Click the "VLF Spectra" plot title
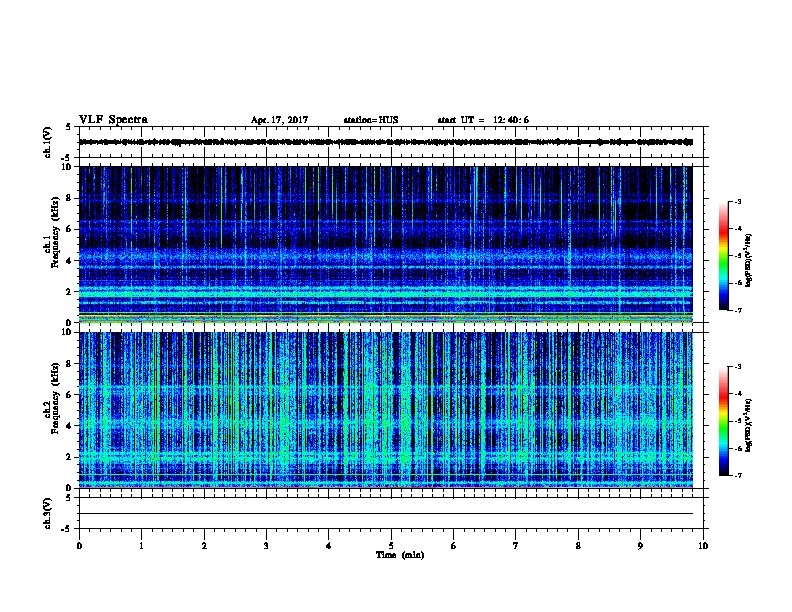Screen dimensions: 792x612 click(x=113, y=120)
